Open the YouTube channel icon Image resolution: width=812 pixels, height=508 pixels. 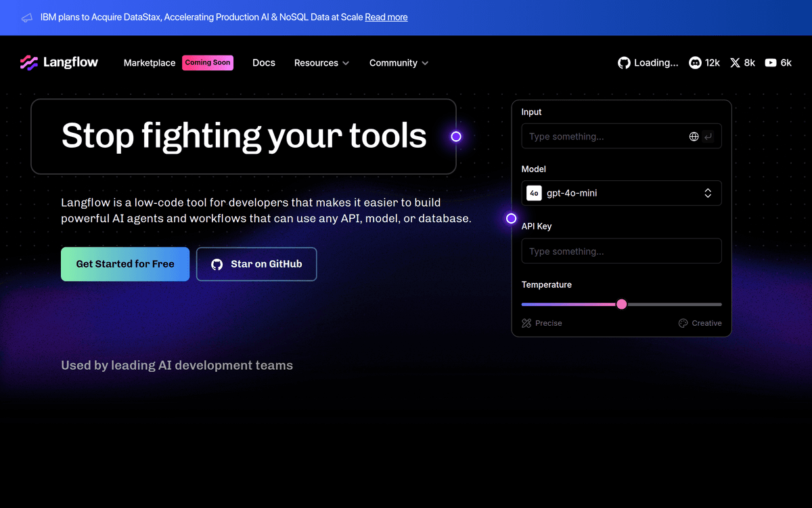tap(771, 63)
